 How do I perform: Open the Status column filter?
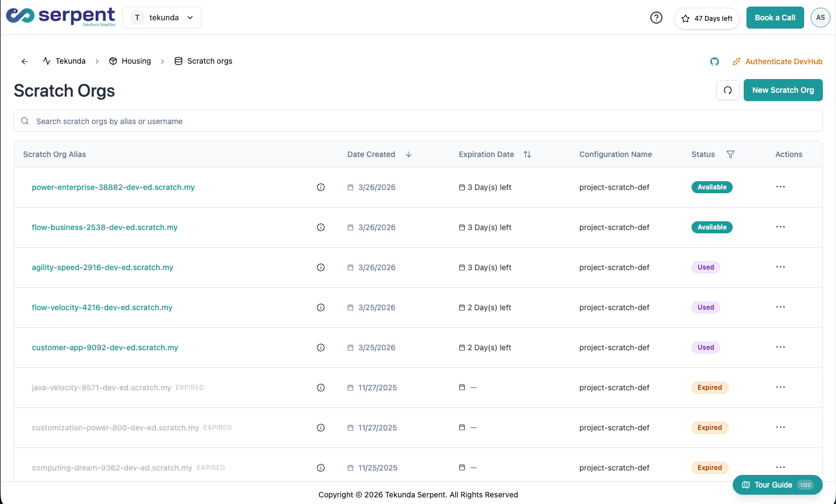[x=730, y=154]
